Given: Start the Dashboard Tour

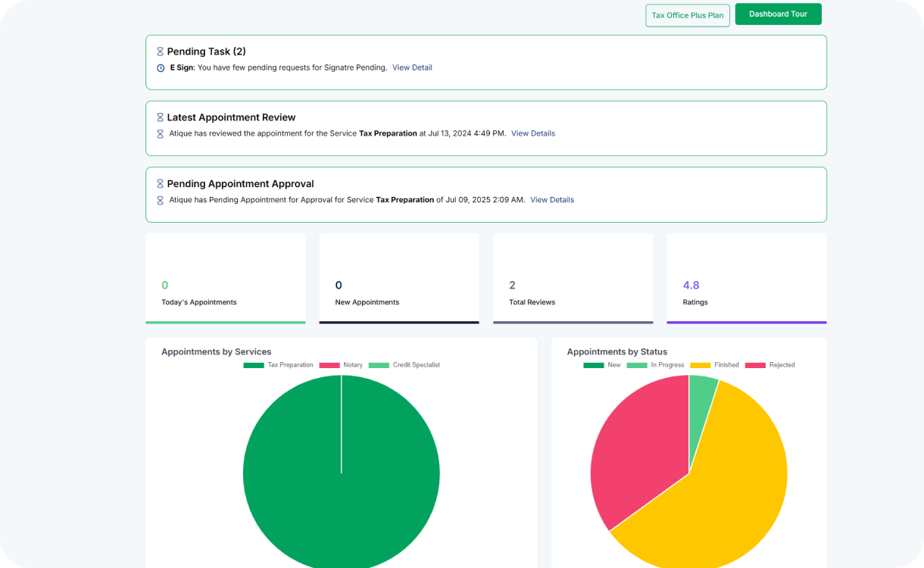Looking at the screenshot, I should [x=778, y=14].
